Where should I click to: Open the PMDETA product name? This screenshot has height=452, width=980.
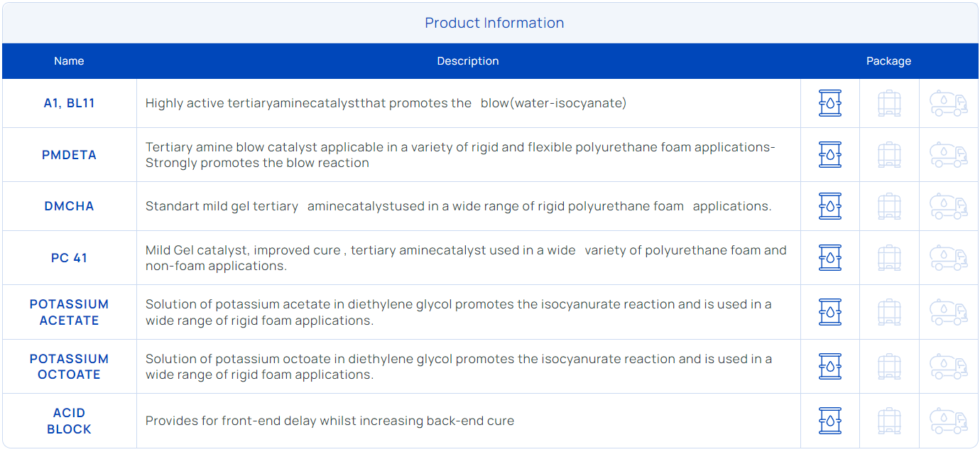click(x=69, y=155)
